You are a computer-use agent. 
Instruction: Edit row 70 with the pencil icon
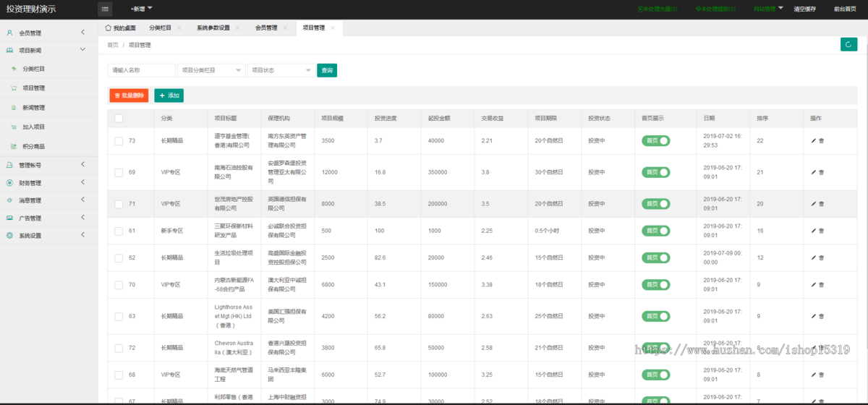pyautogui.click(x=814, y=285)
